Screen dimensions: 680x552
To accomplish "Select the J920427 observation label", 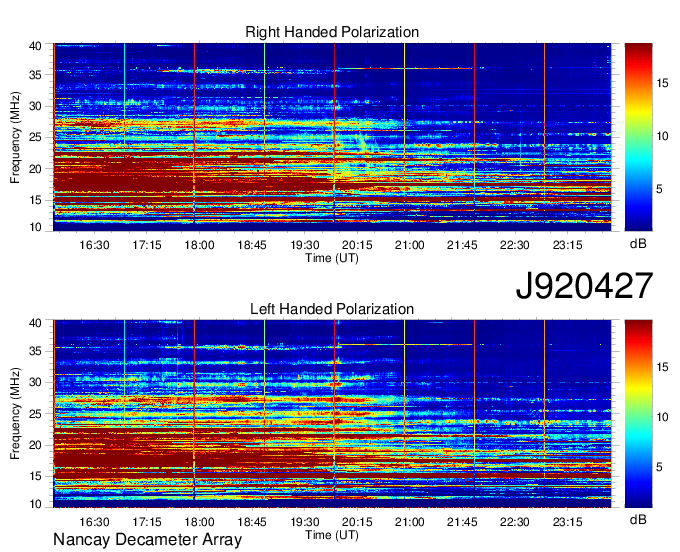I will (x=584, y=286).
